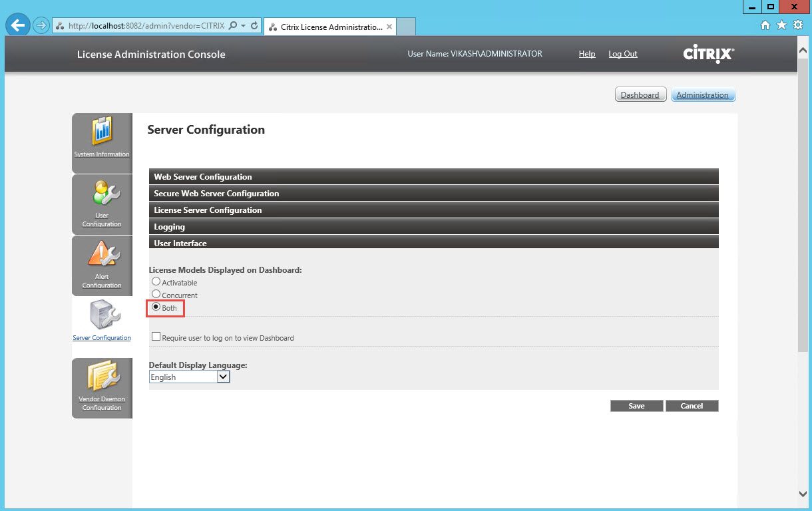This screenshot has height=511, width=812.
Task: Select the Both radio button
Action: (x=156, y=307)
